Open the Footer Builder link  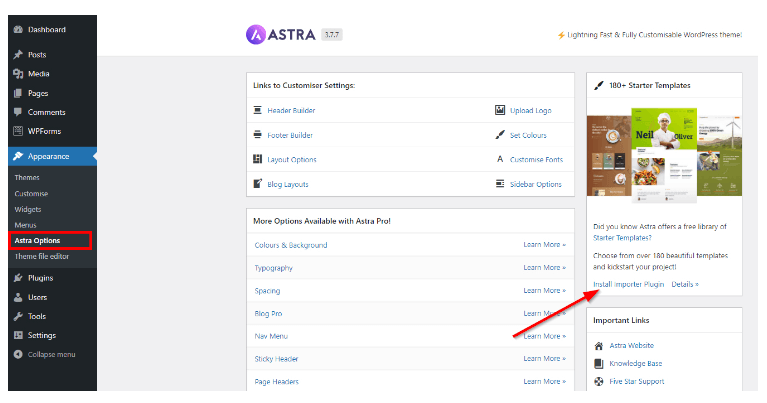coord(290,135)
